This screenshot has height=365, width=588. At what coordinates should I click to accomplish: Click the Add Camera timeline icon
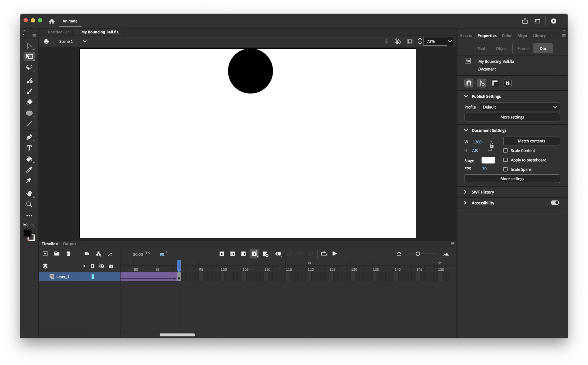click(87, 254)
